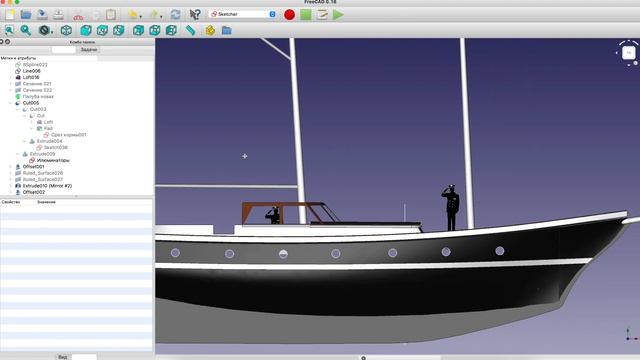Undo the last action
640x360 pixels.
(x=133, y=15)
